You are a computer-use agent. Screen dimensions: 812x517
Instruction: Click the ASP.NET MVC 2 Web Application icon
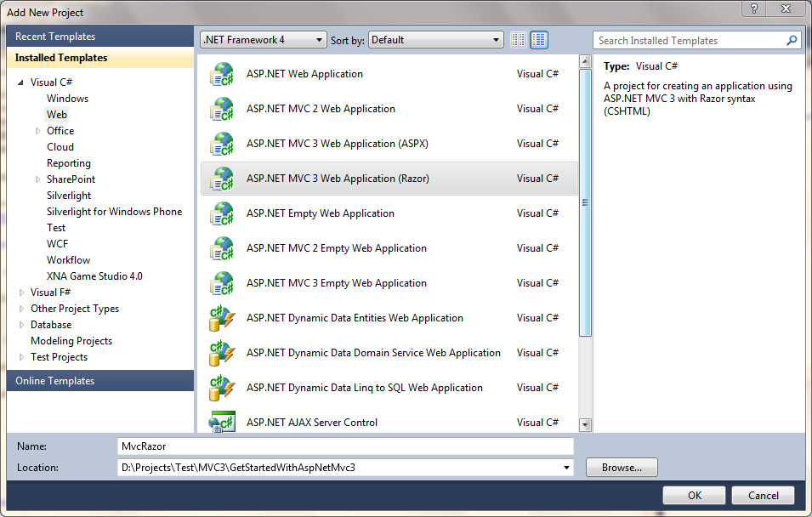222,109
